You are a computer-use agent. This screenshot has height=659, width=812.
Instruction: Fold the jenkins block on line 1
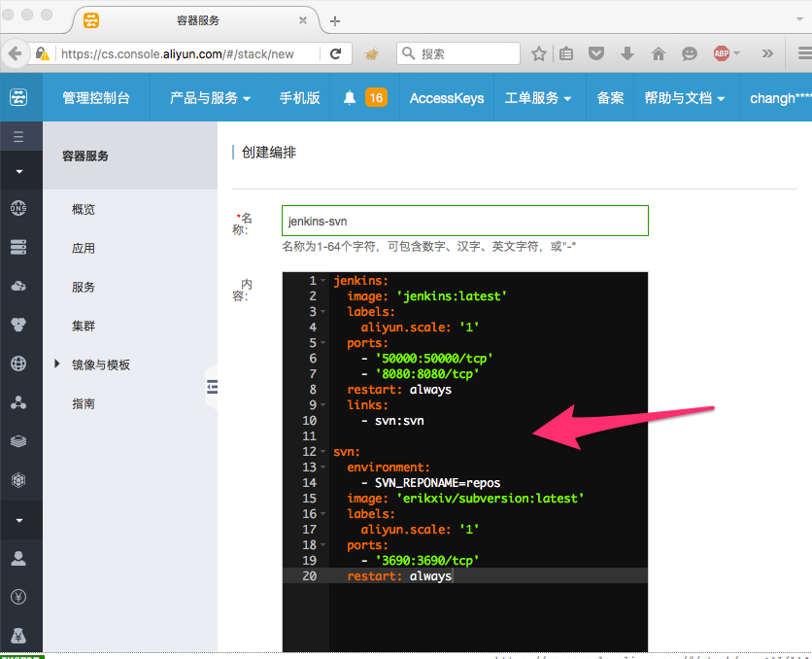coord(323,280)
